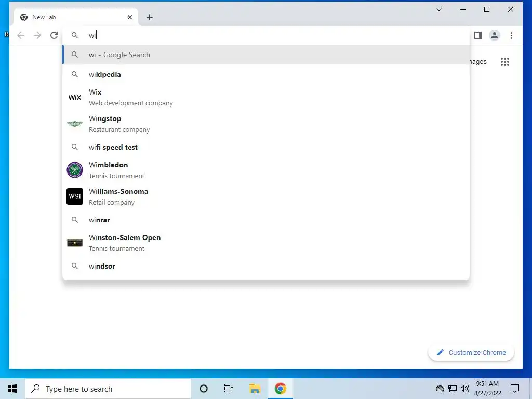
Task: Select Wimbledon tennis tournament suggestion
Action: 266,170
